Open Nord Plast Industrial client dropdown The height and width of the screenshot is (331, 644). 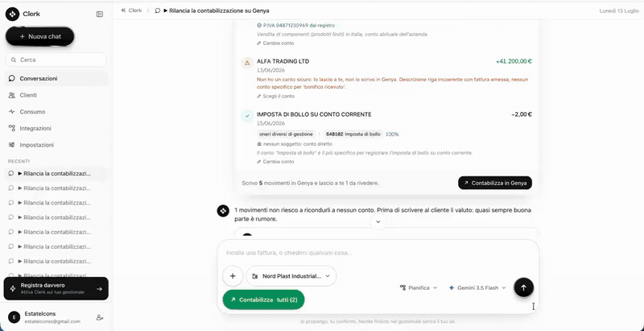pyautogui.click(x=291, y=276)
